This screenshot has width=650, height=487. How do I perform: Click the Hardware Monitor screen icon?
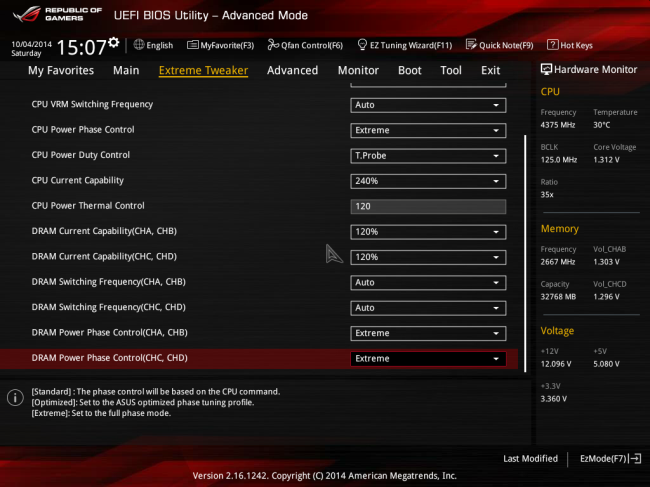pyautogui.click(x=546, y=69)
